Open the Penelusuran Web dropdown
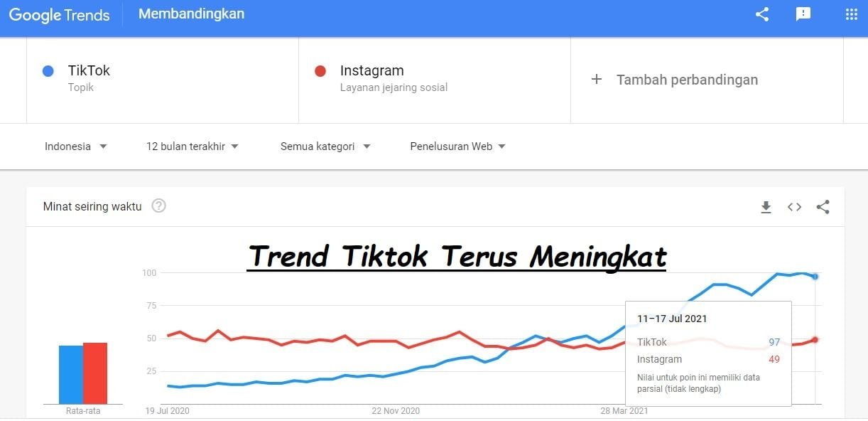The image size is (868, 421). (457, 146)
